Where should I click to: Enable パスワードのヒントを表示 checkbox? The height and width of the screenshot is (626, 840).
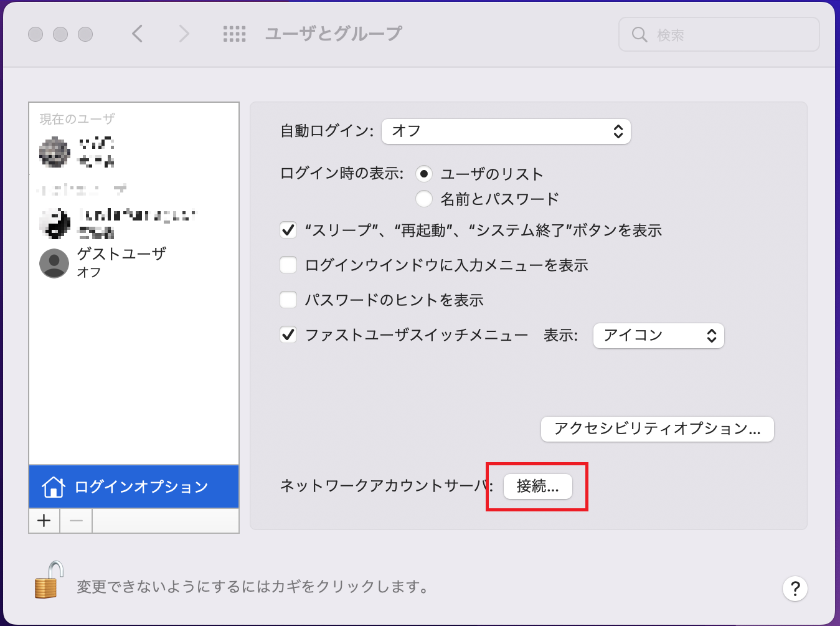tap(288, 300)
